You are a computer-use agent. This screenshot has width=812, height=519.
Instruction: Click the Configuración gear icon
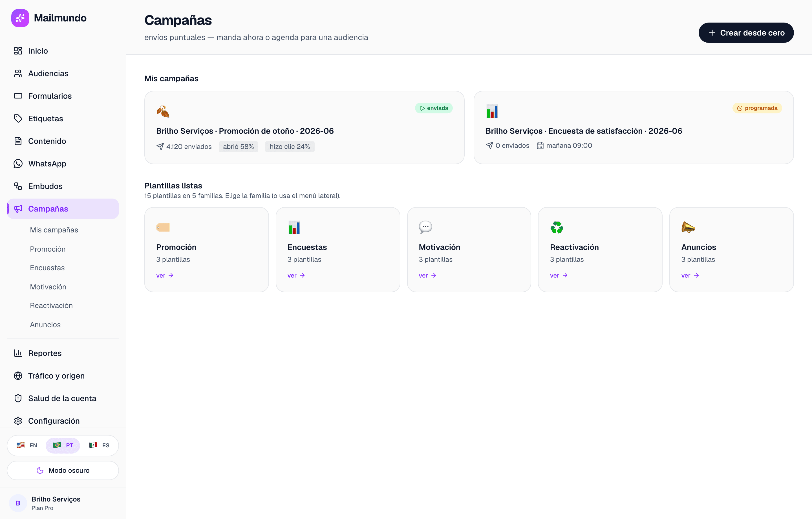(x=18, y=421)
